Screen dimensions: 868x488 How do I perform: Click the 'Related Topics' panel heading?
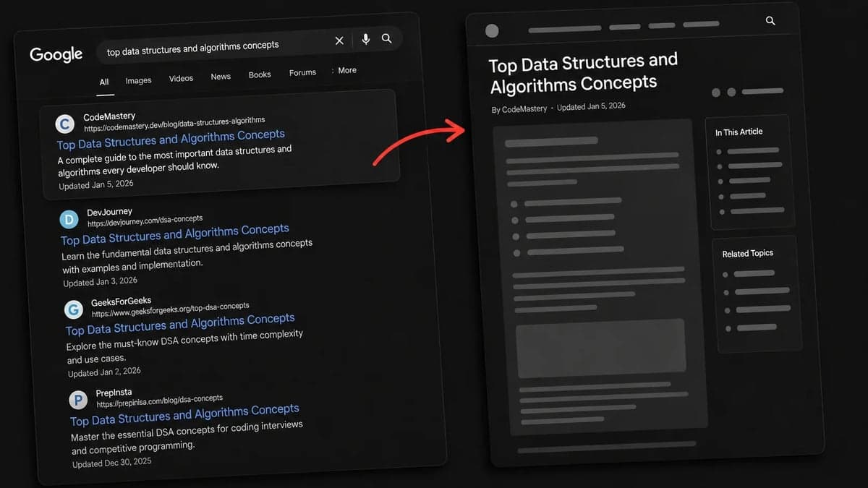747,253
